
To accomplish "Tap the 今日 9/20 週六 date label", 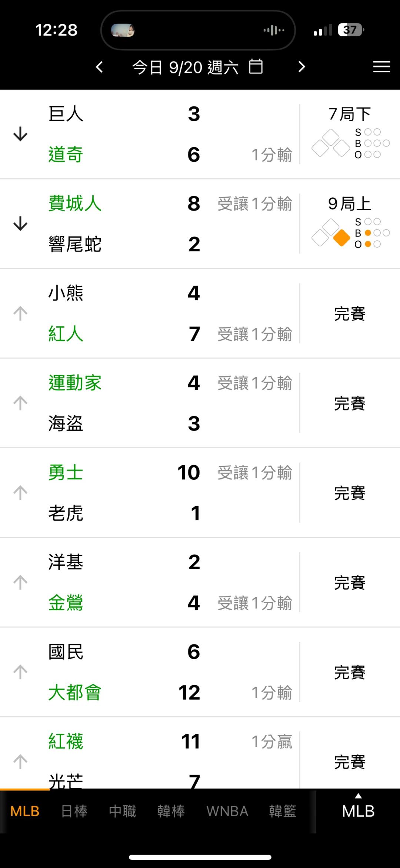I will pos(185,67).
